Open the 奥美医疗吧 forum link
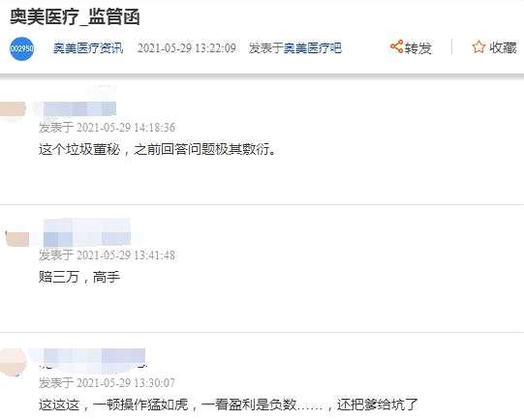This screenshot has width=524, height=420. pyautogui.click(x=313, y=48)
